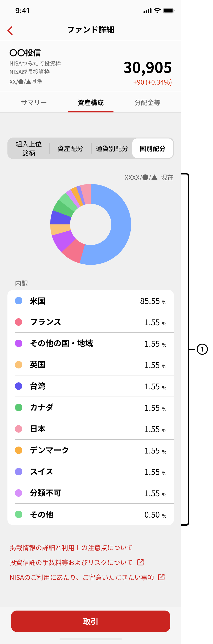This screenshot has height=644, width=213.
Task: Select 組入上位銘柄 segment
Action: coord(29,148)
